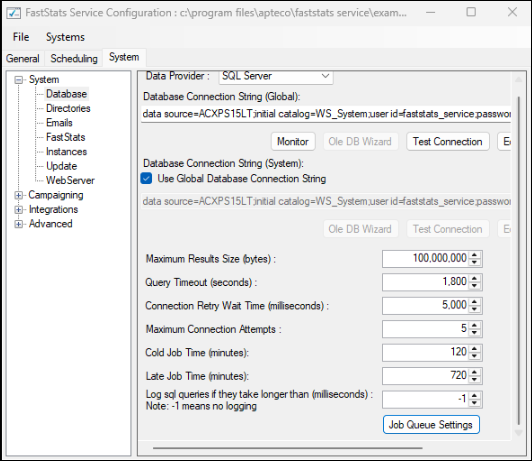Collapse the System tree node
Image resolution: width=532 pixels, height=461 pixels.
[x=18, y=80]
